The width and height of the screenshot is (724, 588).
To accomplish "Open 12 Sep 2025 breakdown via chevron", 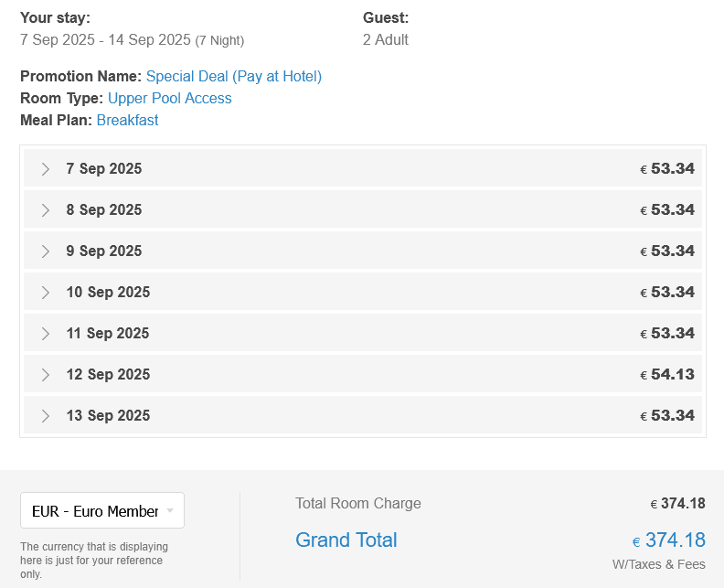I will [46, 375].
